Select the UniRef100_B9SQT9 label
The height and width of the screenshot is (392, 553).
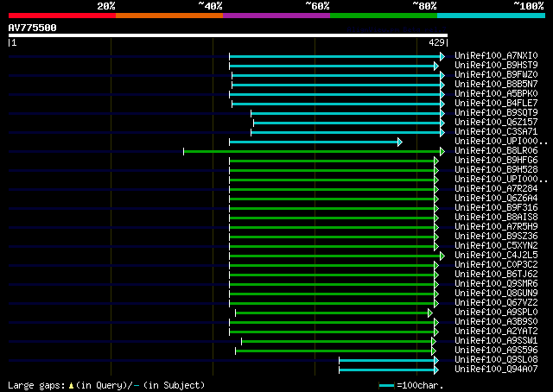tap(496, 113)
